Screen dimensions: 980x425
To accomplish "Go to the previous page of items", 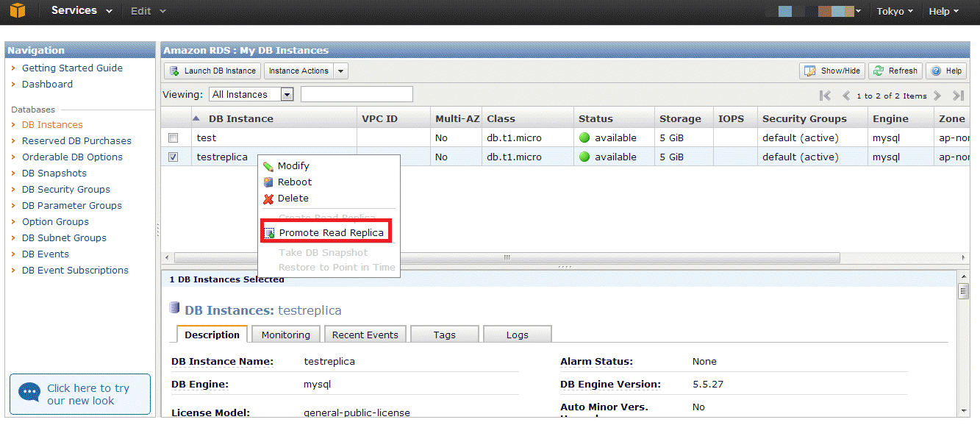I will [846, 96].
